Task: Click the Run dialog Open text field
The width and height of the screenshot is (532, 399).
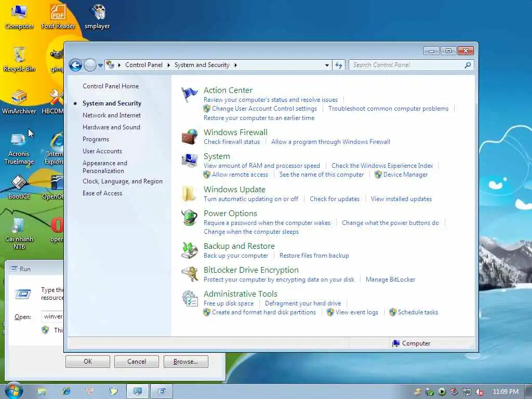Action: [x=52, y=316]
